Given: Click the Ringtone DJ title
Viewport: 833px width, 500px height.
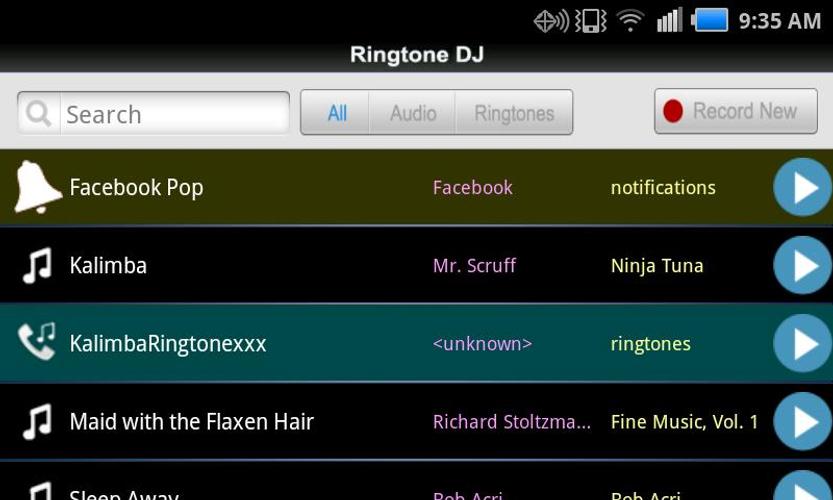Looking at the screenshot, I should click(417, 55).
